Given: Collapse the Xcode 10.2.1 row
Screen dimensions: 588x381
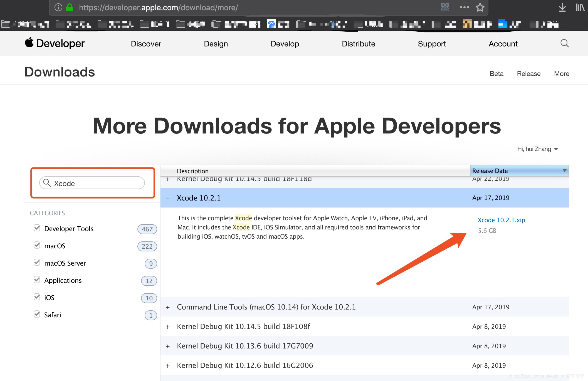Looking at the screenshot, I should (168, 198).
